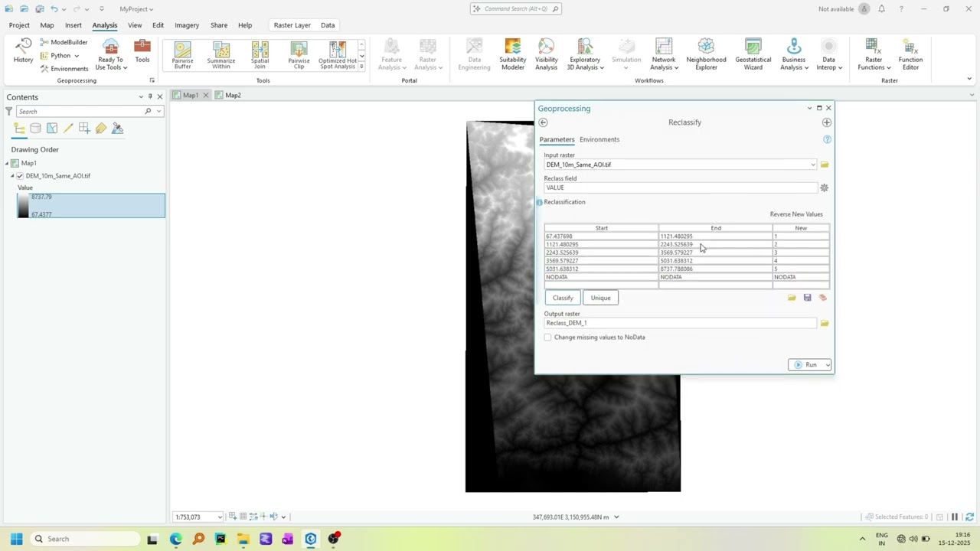
Task: Erase the reclassification table entries
Action: point(823,298)
